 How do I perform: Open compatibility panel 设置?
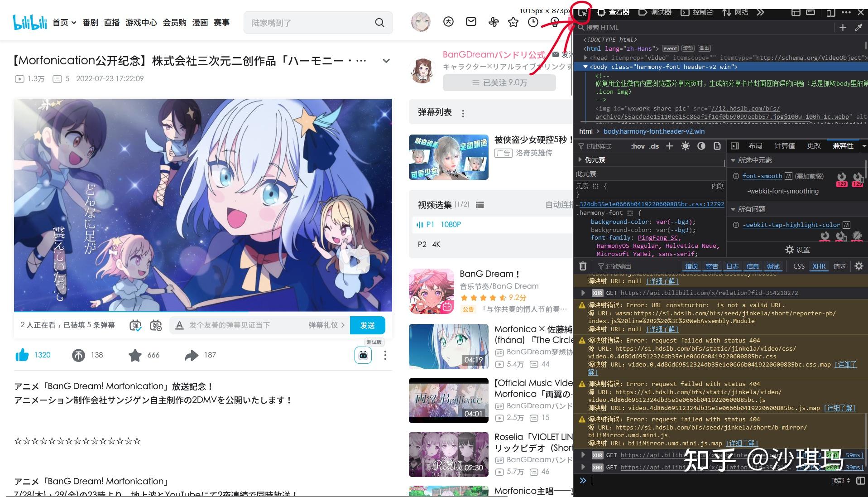pyautogui.click(x=797, y=250)
